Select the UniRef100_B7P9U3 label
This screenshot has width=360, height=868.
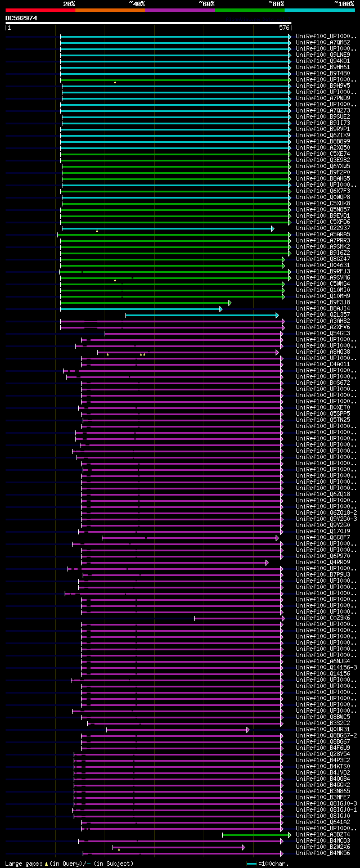click(323, 574)
